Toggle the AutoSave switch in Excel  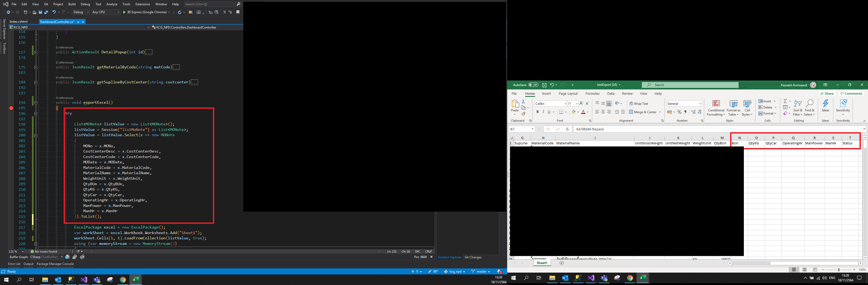[533, 85]
